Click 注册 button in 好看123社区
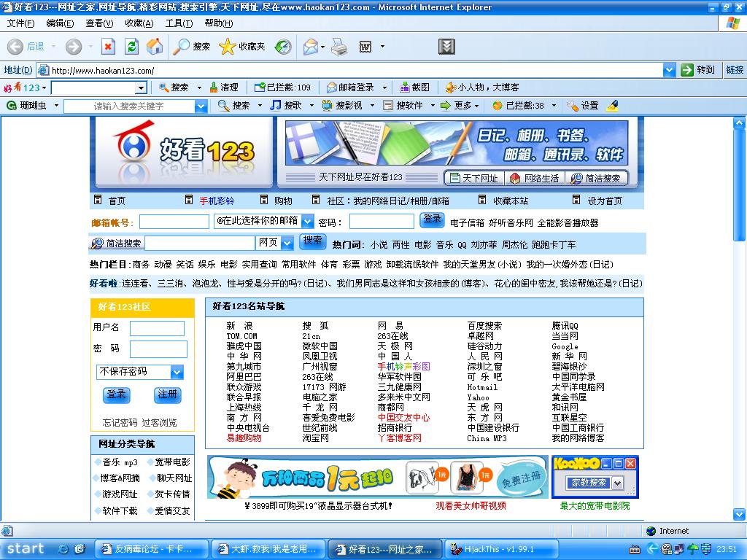Screen dimensions: 747x560 167,394
